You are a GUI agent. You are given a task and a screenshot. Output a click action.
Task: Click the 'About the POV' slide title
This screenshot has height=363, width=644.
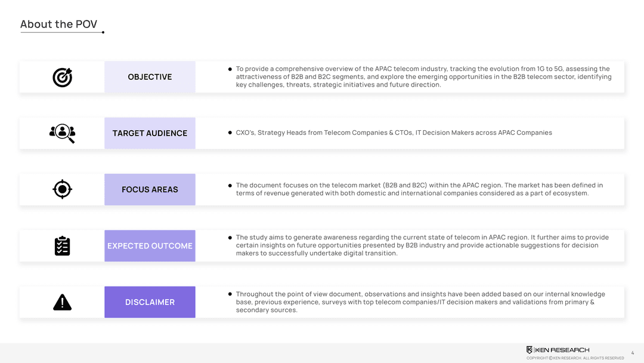tap(58, 24)
